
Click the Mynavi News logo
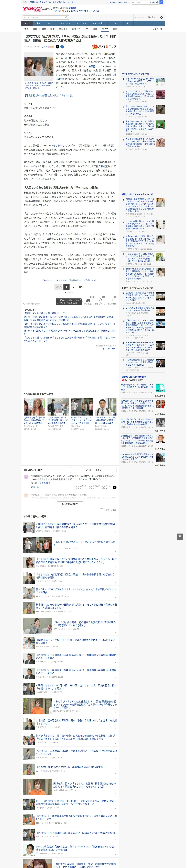coord(104,47)
